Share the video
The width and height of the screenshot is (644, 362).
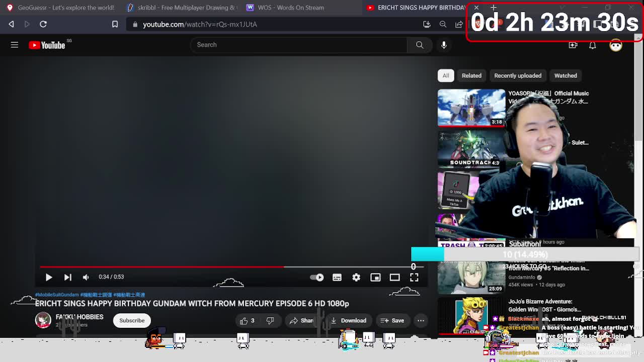(301, 320)
